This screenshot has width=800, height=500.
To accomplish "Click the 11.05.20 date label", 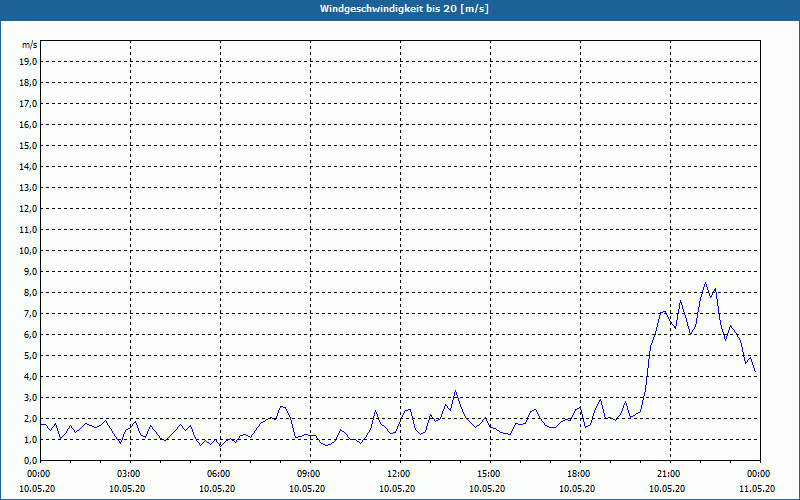I will pyautogui.click(x=757, y=488).
